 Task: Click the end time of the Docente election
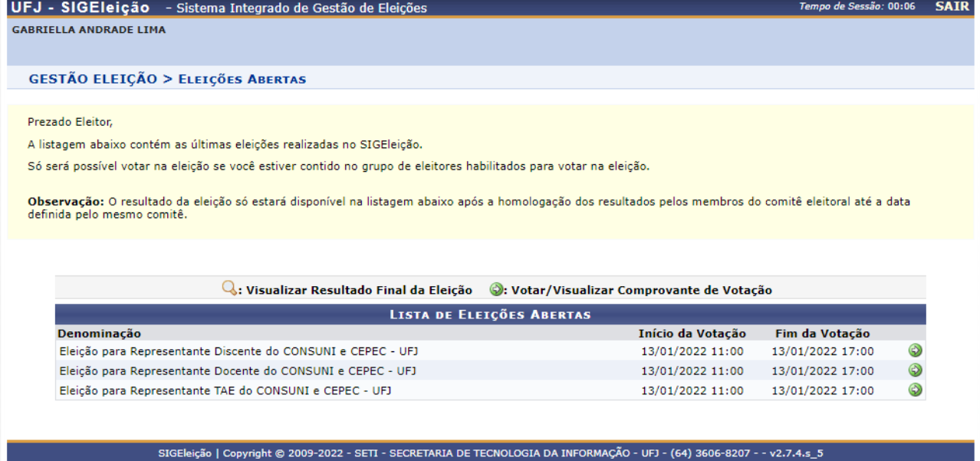click(823, 371)
